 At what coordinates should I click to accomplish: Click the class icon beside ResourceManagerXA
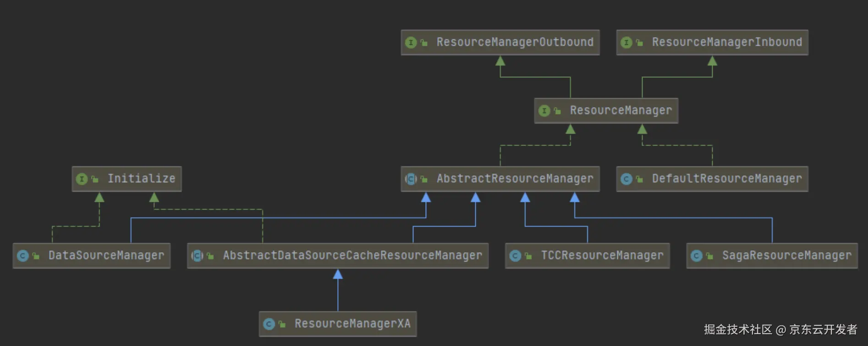pos(269,324)
